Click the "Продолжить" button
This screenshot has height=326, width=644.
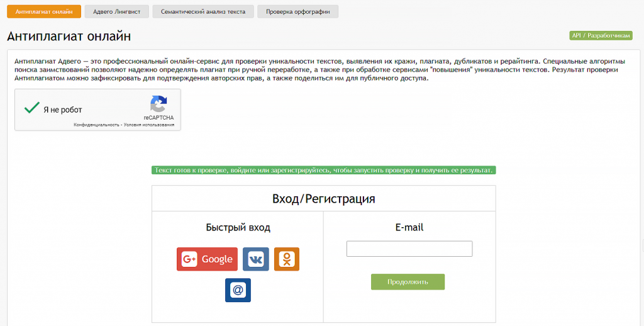point(408,282)
